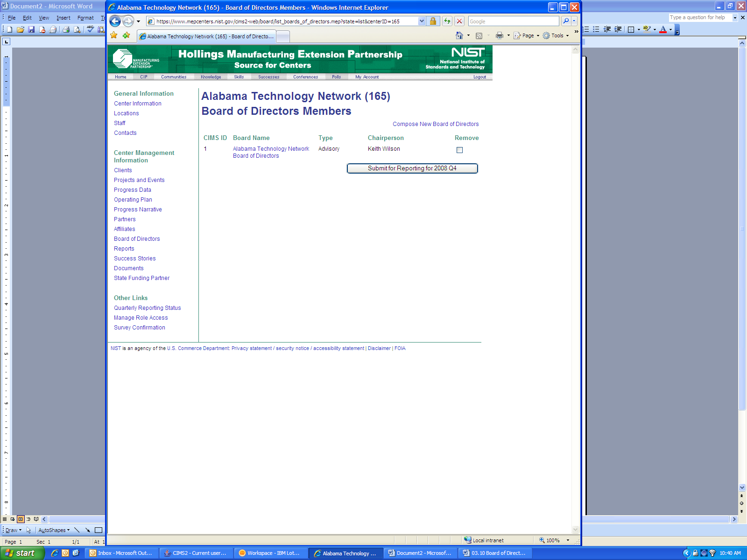The image size is (747, 560).
Task: Click the IE Home icon
Action: coord(459,35)
